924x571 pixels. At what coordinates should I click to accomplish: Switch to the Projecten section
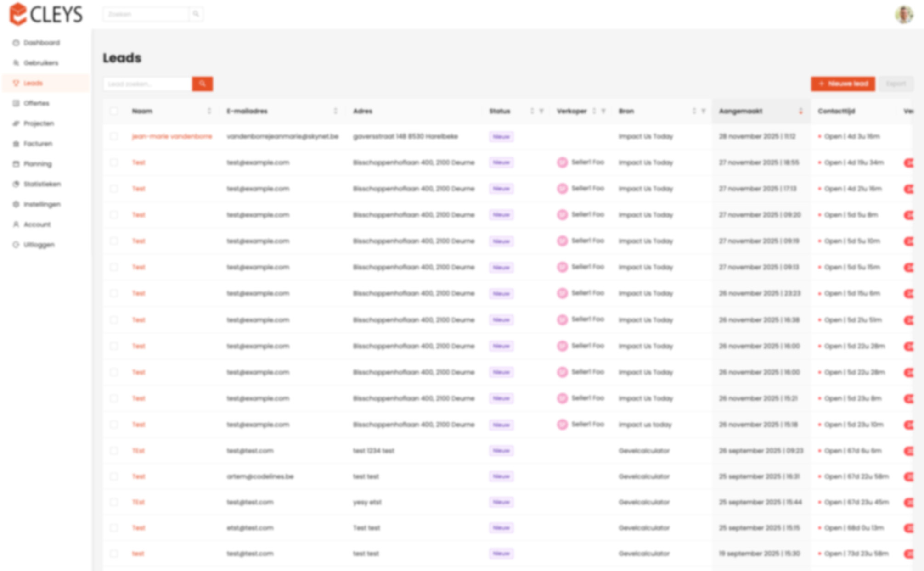coord(17,123)
